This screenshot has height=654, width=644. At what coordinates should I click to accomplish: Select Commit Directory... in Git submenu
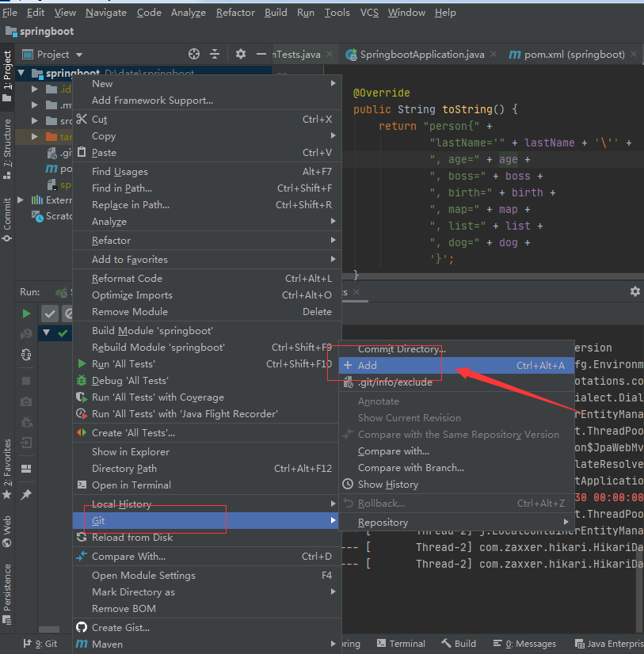tap(456, 349)
